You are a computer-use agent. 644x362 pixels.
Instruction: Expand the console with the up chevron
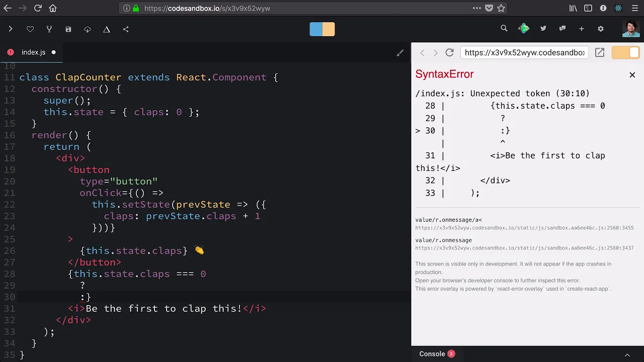(x=627, y=354)
